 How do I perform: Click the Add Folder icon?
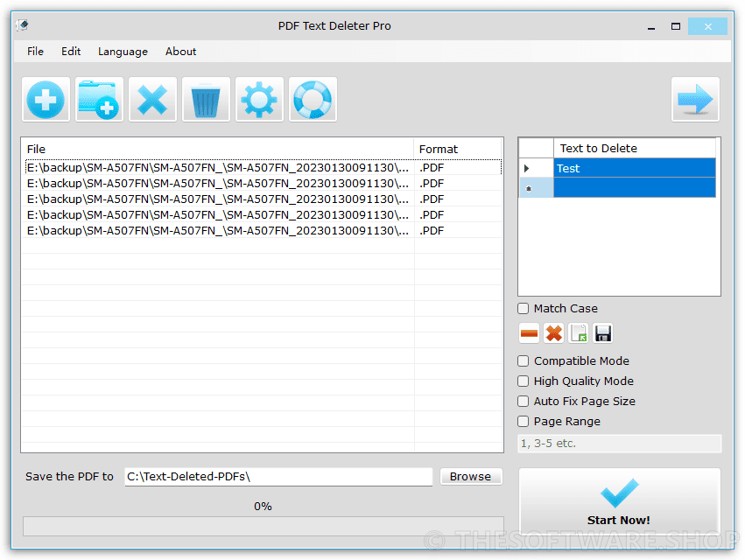click(99, 99)
